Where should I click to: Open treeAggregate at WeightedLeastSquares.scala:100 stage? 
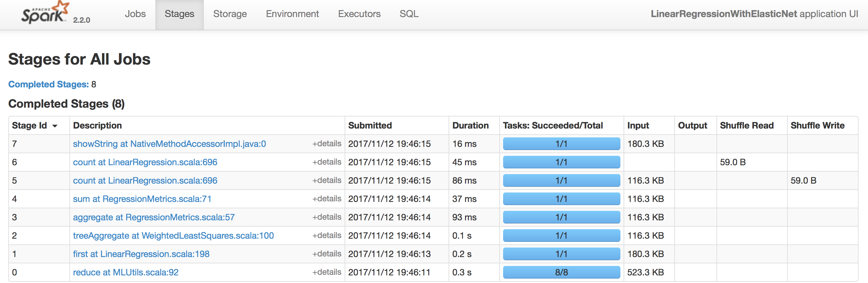tap(173, 236)
